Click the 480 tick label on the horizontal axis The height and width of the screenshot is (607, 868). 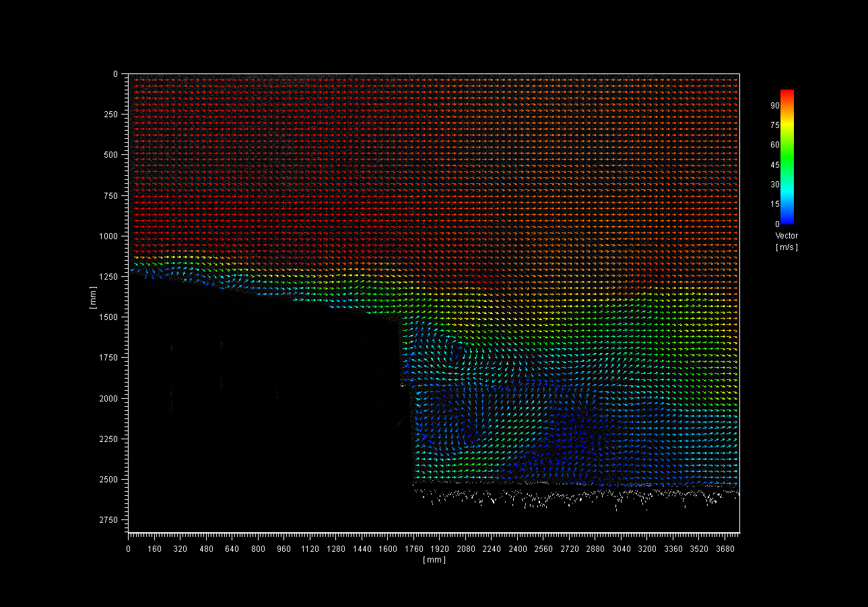206,549
